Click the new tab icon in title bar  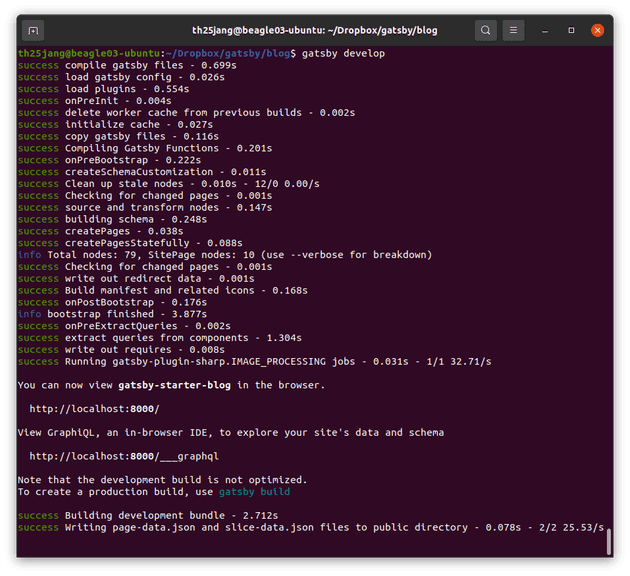[33, 30]
